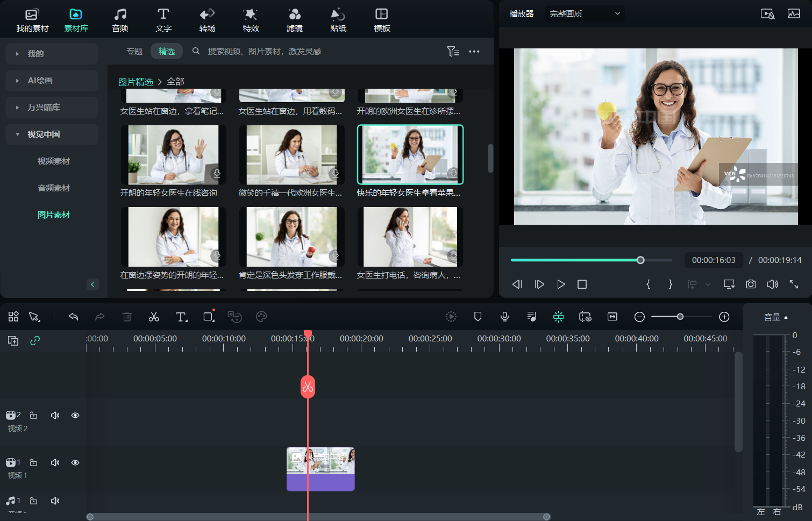Screen dimensions: 812x521
Task: Hide the 视频 2 track with eye icon
Action: 75,415
